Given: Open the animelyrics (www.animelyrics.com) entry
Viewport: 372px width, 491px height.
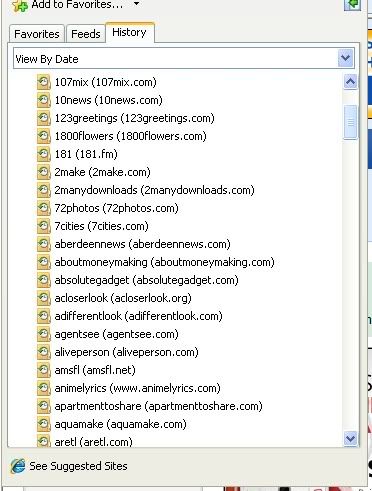Looking at the screenshot, I should pos(137,388).
